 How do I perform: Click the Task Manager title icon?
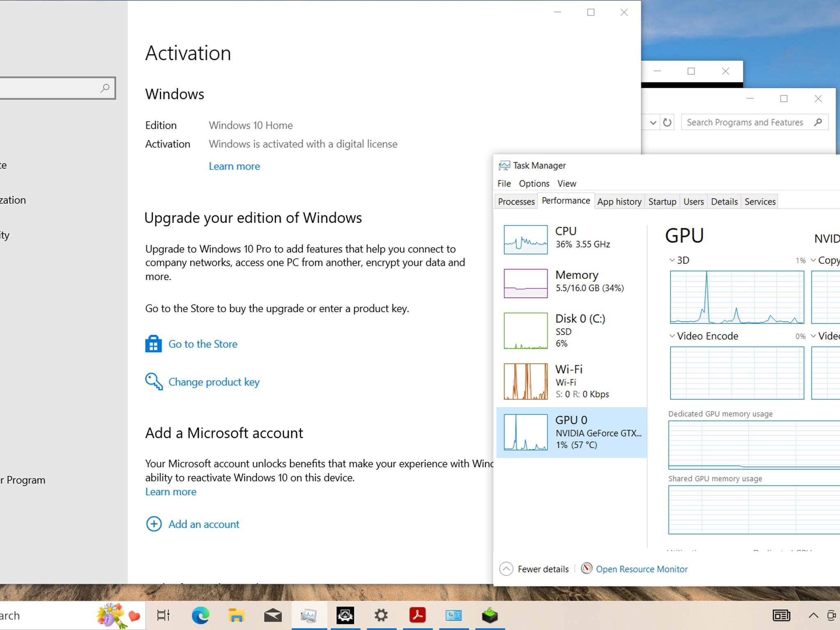[504, 165]
